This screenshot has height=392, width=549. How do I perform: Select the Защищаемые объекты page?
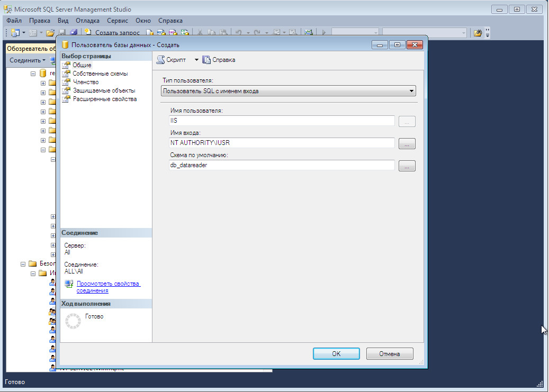coord(104,90)
